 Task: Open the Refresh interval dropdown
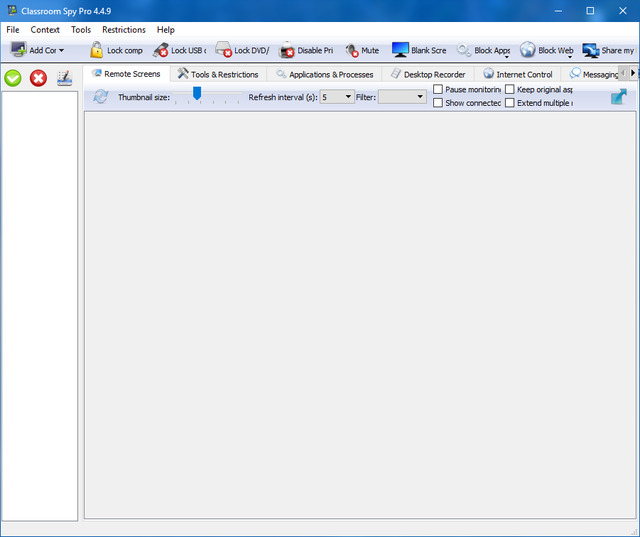(x=347, y=97)
